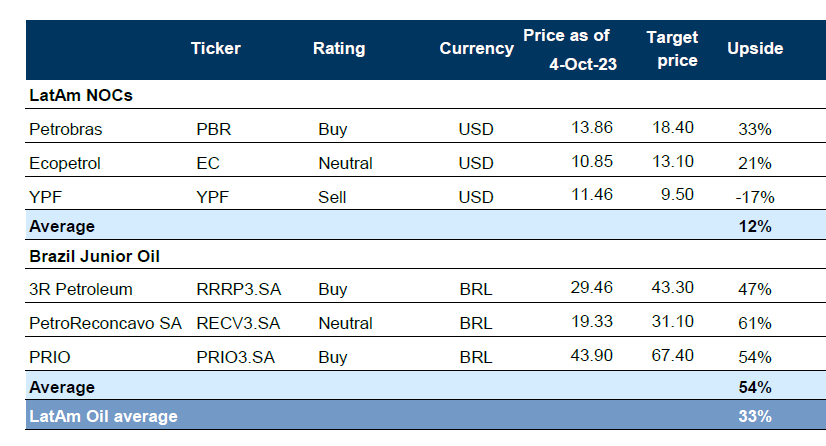
Task: Click the Currency column header
Action: click(x=476, y=48)
